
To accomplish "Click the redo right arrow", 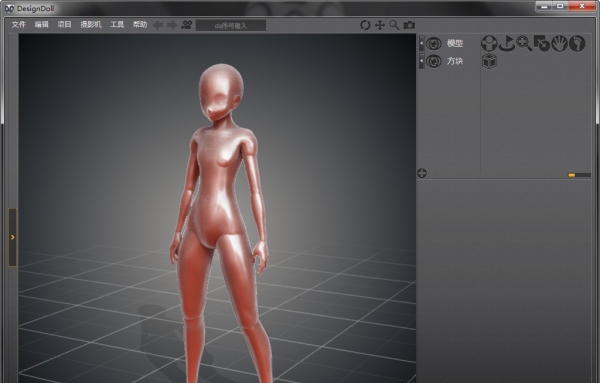I will [x=172, y=25].
